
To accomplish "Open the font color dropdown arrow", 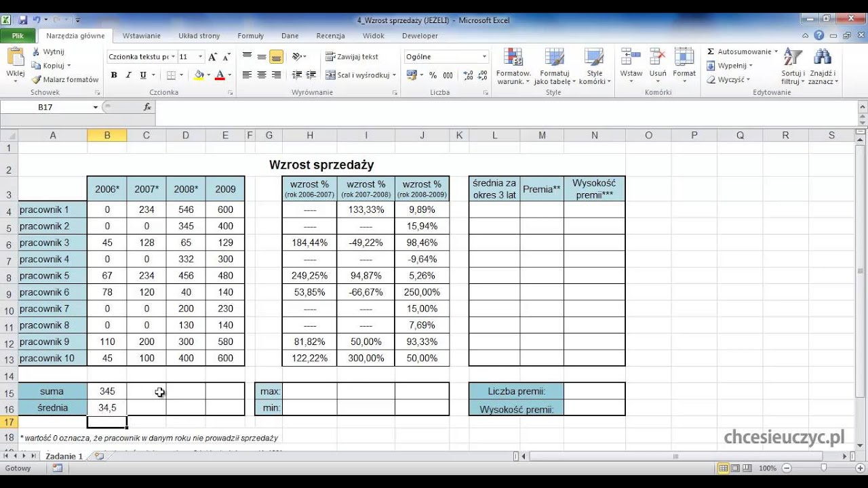I will [x=229, y=75].
